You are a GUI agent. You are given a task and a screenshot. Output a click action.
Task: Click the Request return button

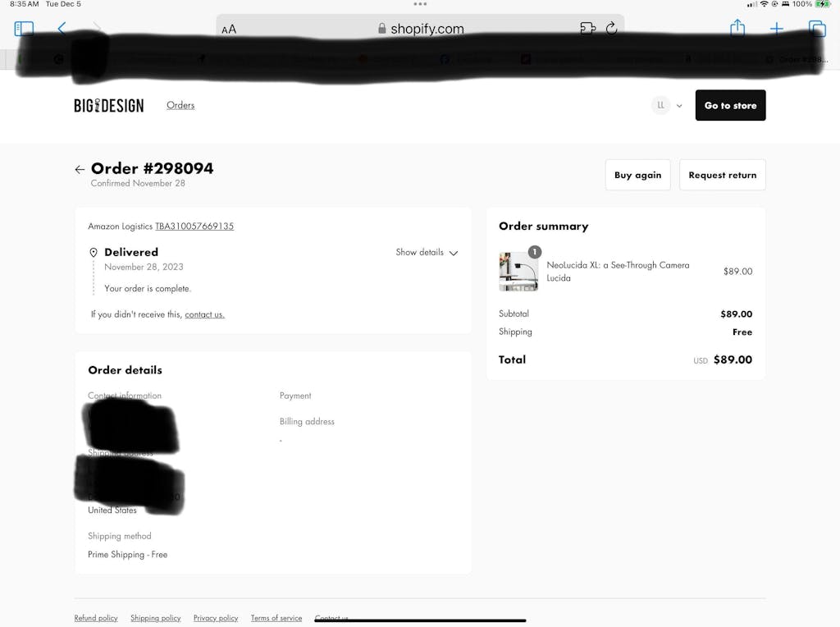(x=723, y=176)
